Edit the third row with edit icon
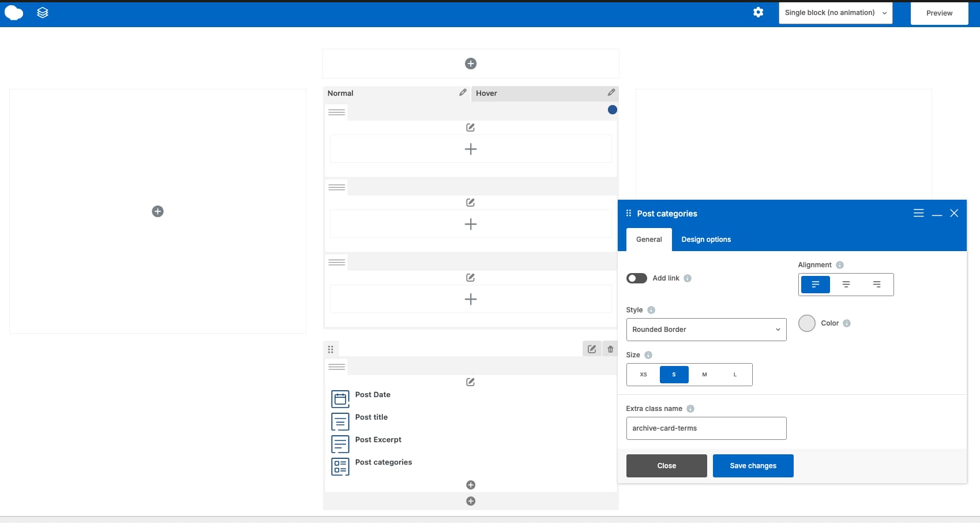Image resolution: width=980 pixels, height=523 pixels. [471, 278]
